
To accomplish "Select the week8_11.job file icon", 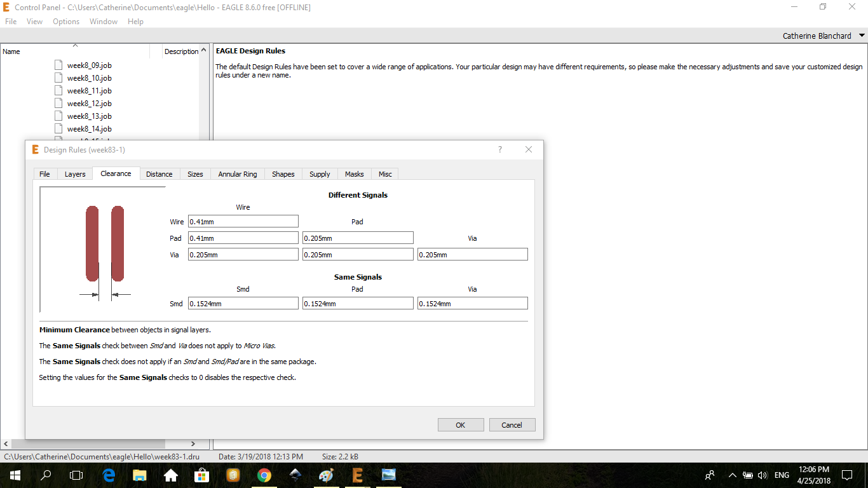I will (58, 90).
